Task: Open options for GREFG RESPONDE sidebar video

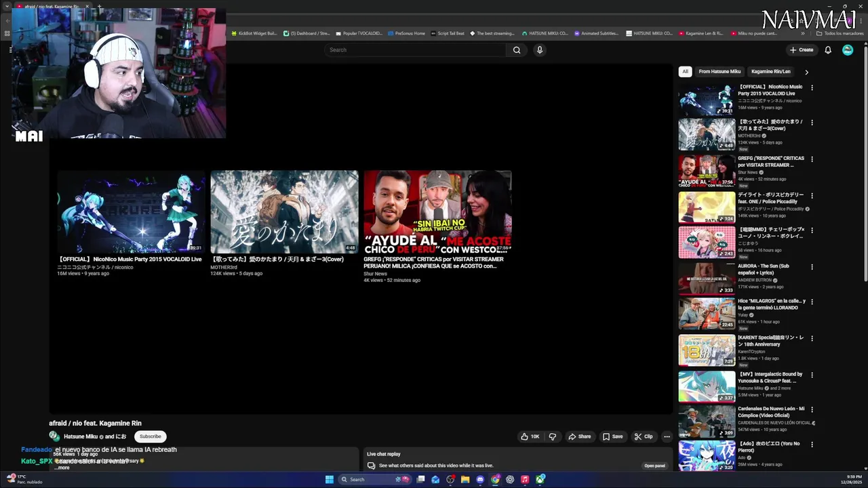Action: click(812, 159)
